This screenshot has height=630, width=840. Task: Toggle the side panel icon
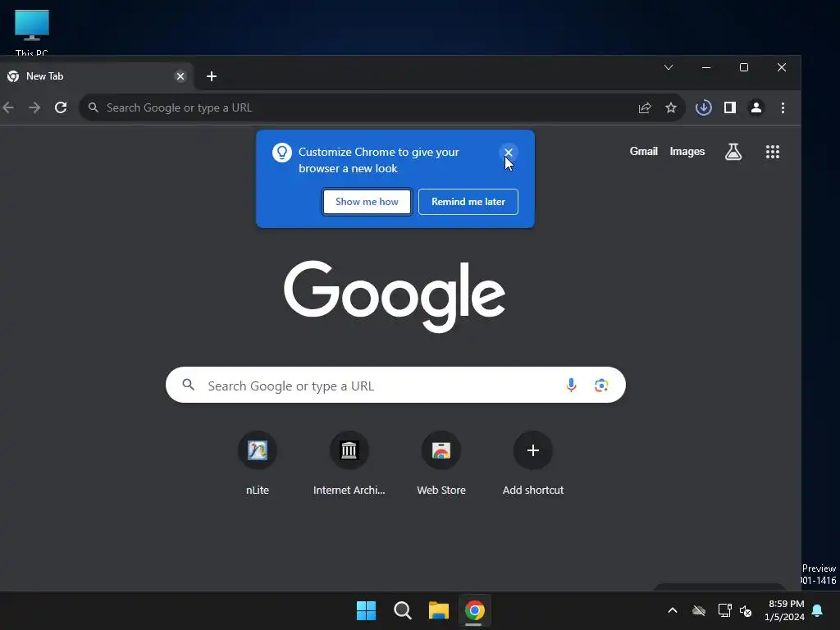tap(729, 107)
